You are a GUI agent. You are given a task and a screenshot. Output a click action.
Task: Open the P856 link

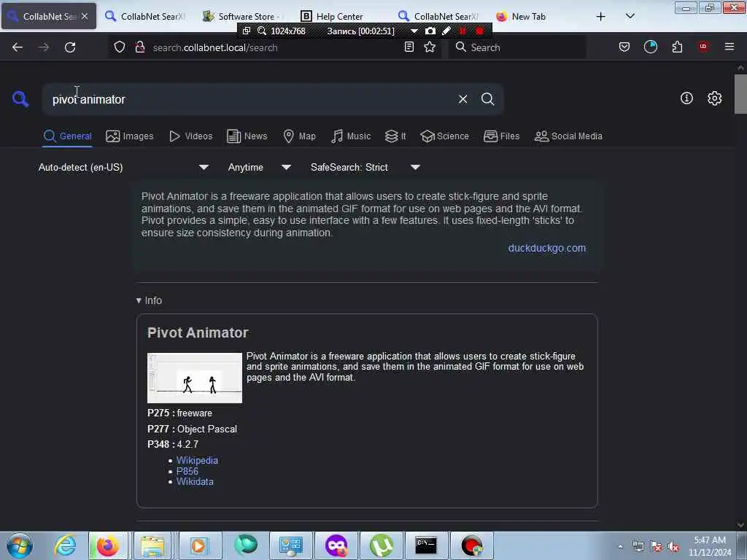coord(187,471)
